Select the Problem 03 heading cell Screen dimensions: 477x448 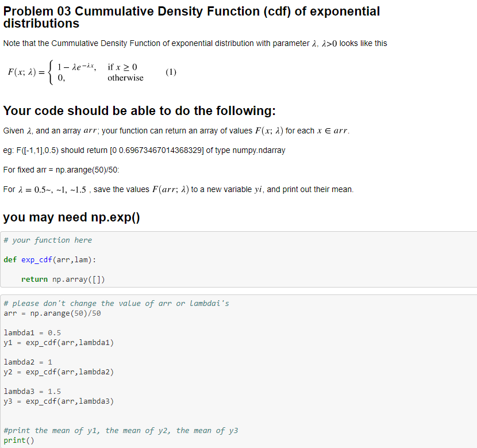190,17
